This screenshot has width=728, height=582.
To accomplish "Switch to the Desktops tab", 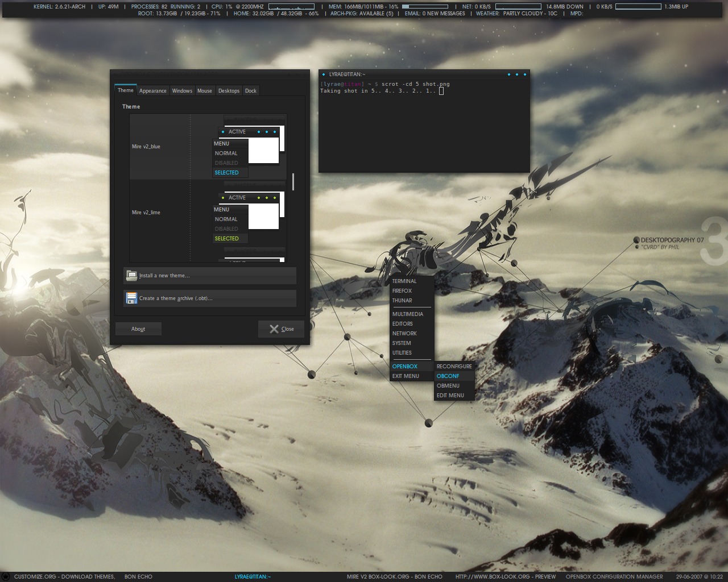I will pyautogui.click(x=229, y=91).
